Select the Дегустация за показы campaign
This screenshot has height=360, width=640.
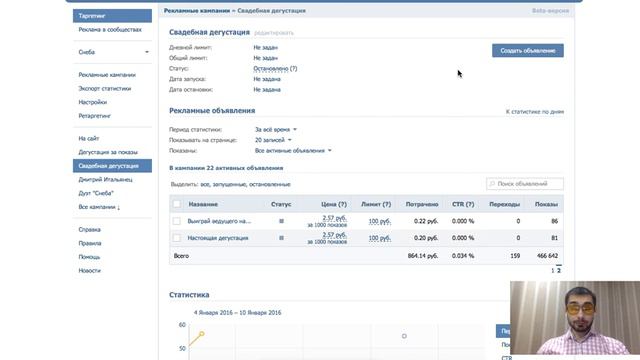[108, 152]
